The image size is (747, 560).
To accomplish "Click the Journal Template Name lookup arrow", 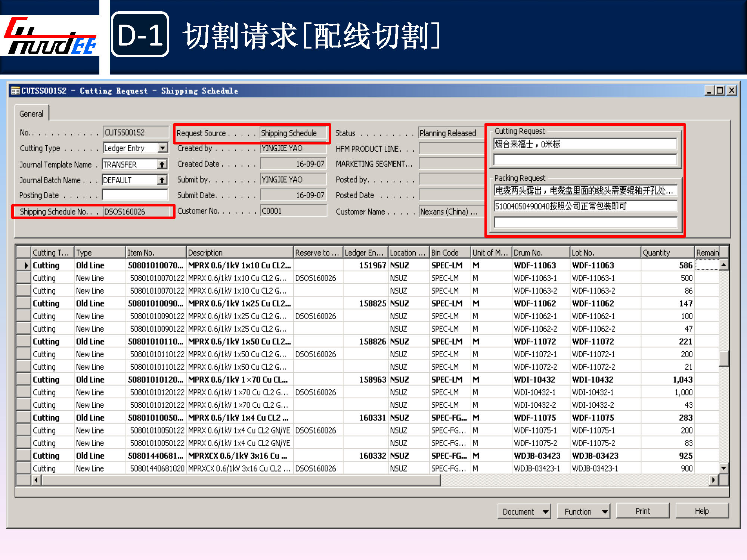I will (162, 164).
